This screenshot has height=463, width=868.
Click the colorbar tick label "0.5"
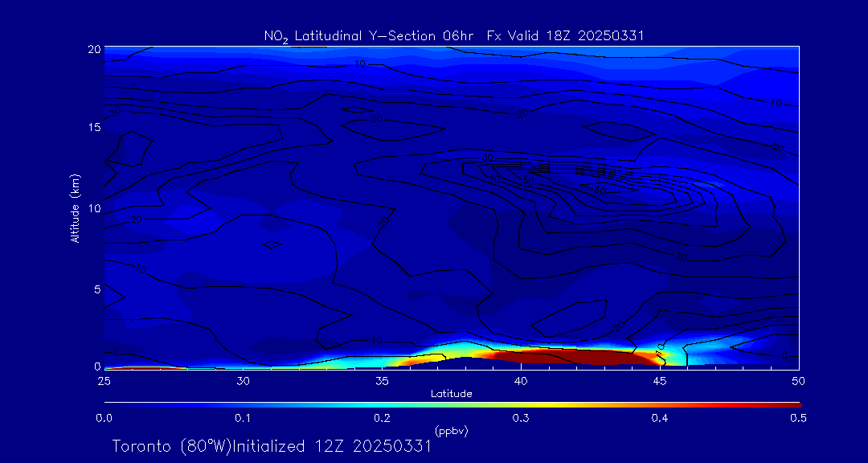point(798,419)
